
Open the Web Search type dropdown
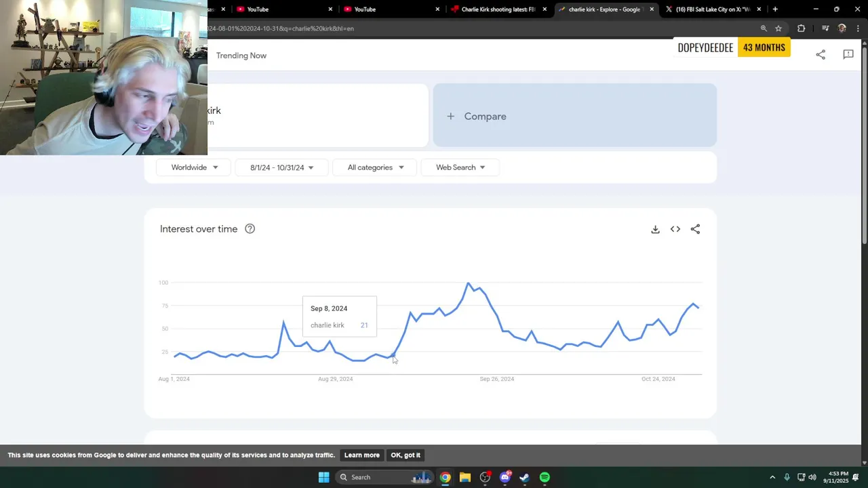[460, 167]
